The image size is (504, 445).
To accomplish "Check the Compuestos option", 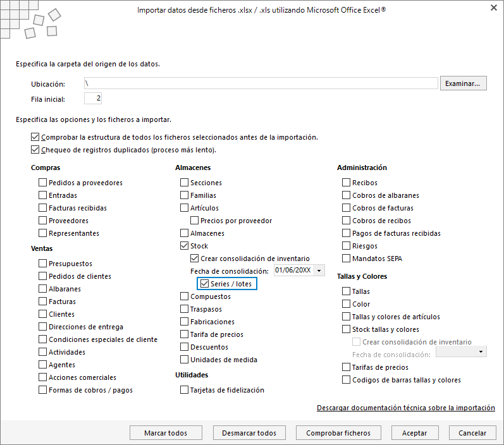I will [x=185, y=296].
